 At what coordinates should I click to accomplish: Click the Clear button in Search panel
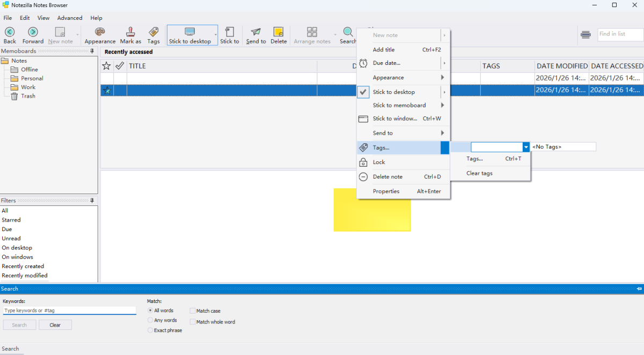coord(55,325)
